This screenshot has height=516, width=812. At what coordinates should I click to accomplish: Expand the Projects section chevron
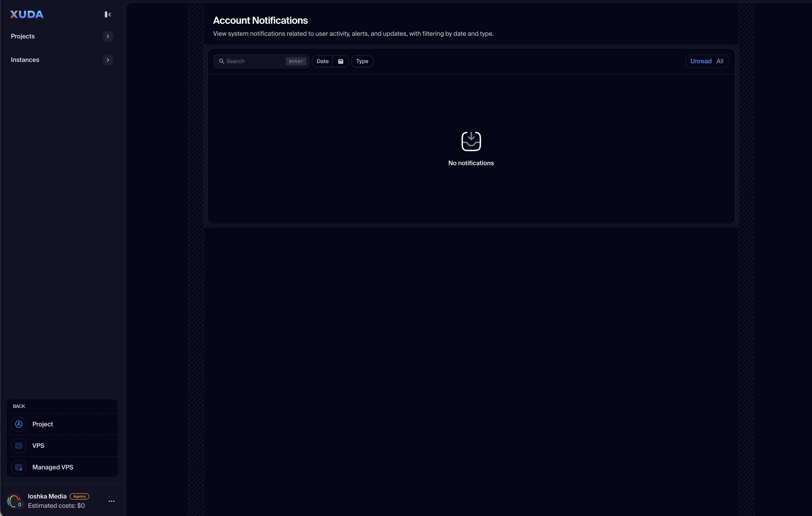107,36
